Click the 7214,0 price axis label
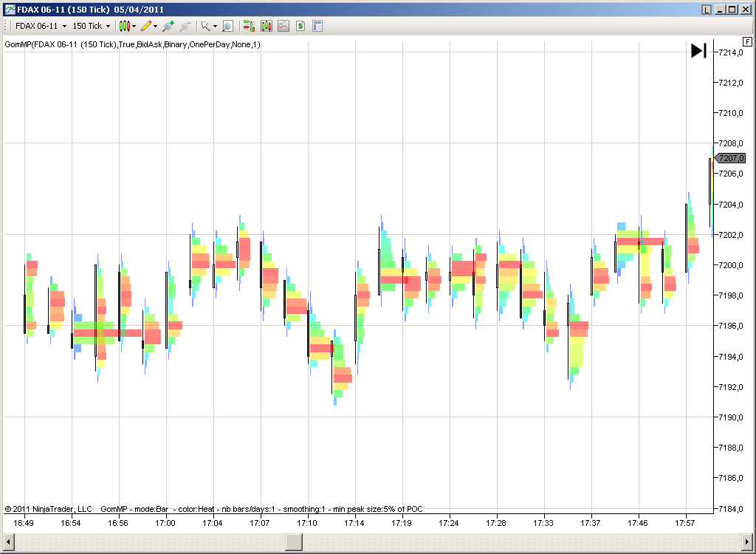The height and width of the screenshot is (554, 756). (x=731, y=52)
